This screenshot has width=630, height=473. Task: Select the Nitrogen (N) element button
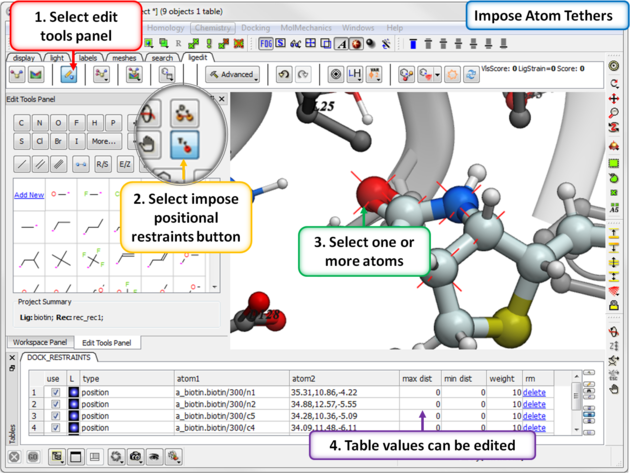(x=40, y=123)
